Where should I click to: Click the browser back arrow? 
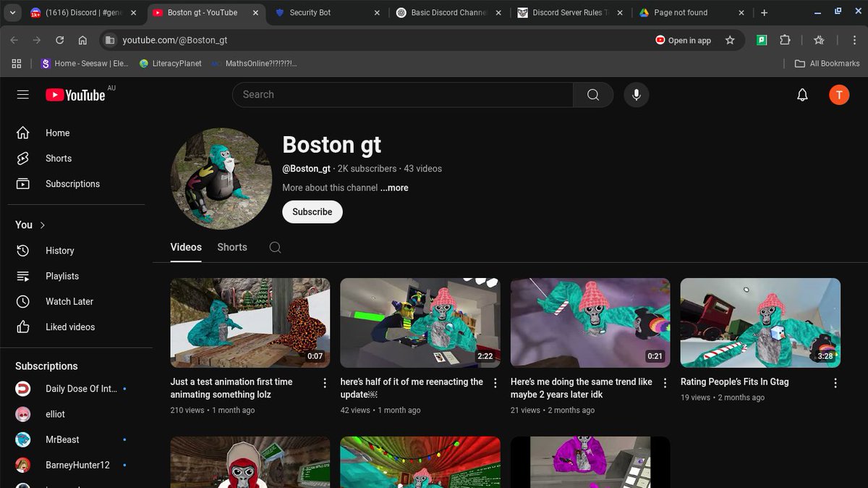click(x=14, y=41)
